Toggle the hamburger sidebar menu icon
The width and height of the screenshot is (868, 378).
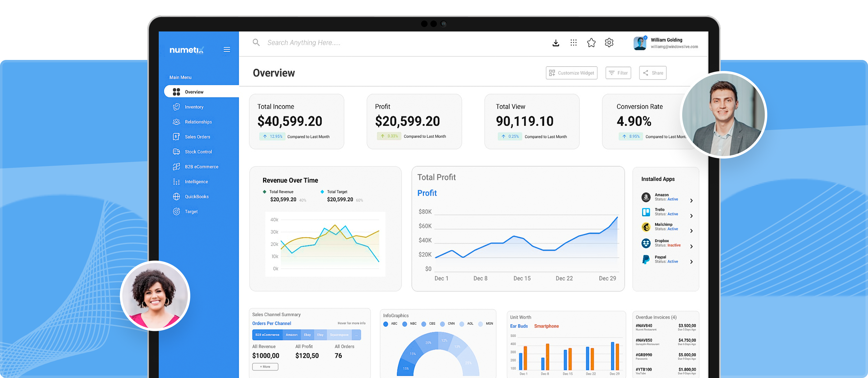tap(227, 50)
